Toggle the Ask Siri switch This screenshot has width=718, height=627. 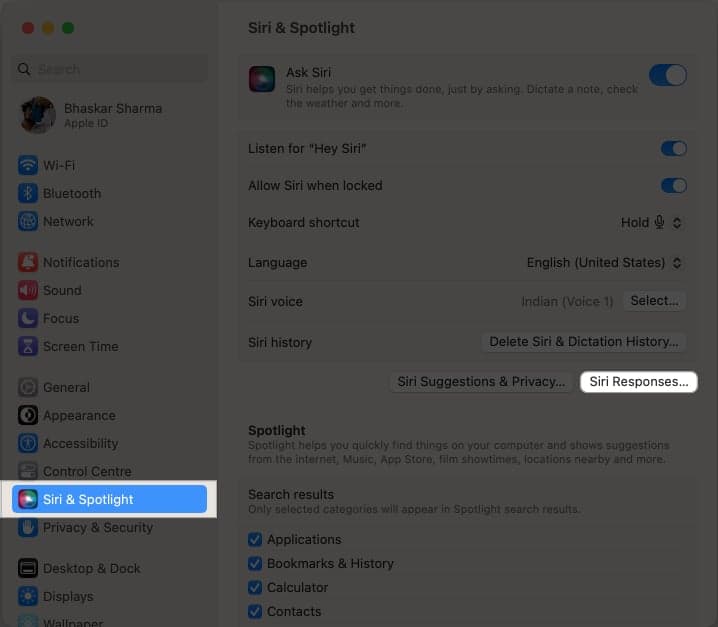668,75
